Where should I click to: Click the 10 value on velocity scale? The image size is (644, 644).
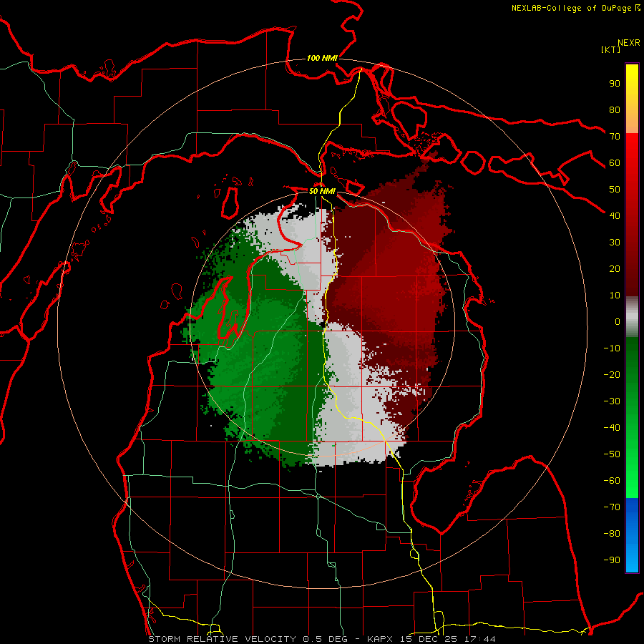[615, 296]
